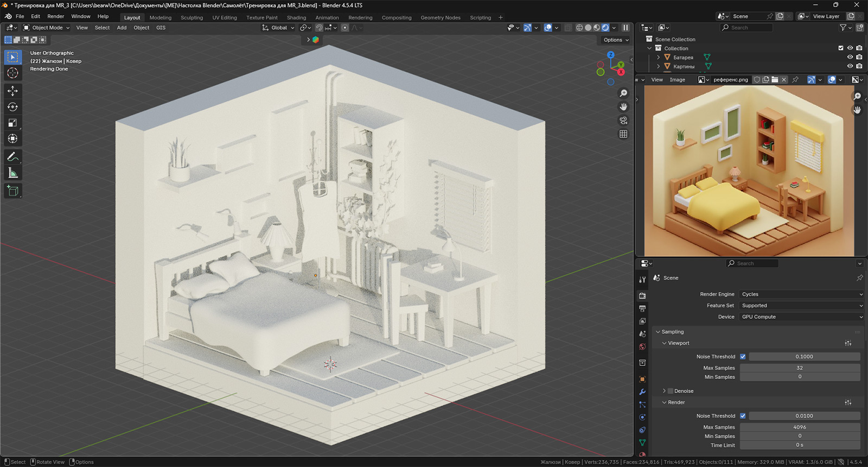Switch to orthographic grid view icon
The height and width of the screenshot is (467, 868).
pos(623,134)
